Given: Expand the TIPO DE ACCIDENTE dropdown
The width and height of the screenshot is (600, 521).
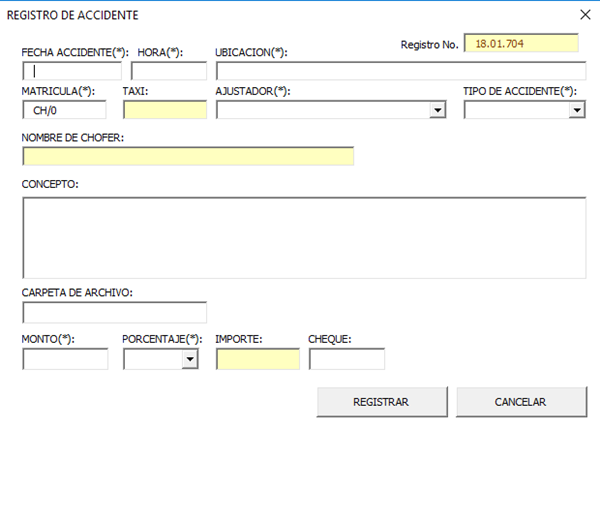Looking at the screenshot, I should (x=577, y=110).
